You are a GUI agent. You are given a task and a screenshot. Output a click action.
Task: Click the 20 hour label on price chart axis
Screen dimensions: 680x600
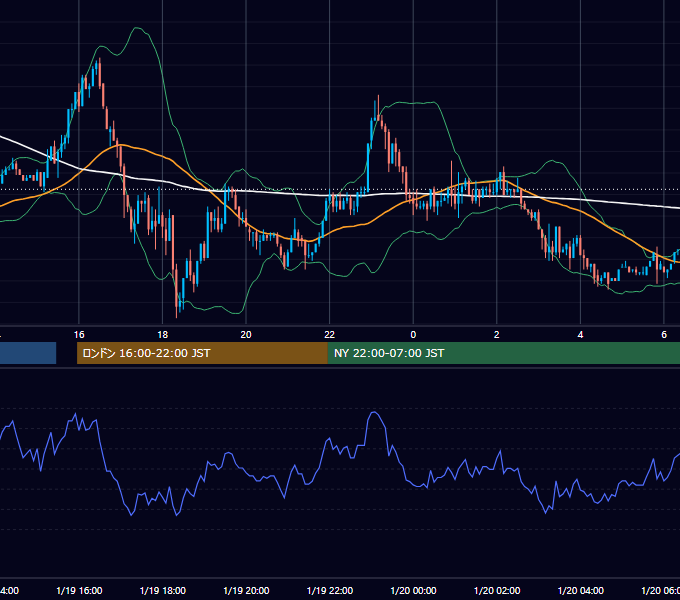(x=246, y=335)
